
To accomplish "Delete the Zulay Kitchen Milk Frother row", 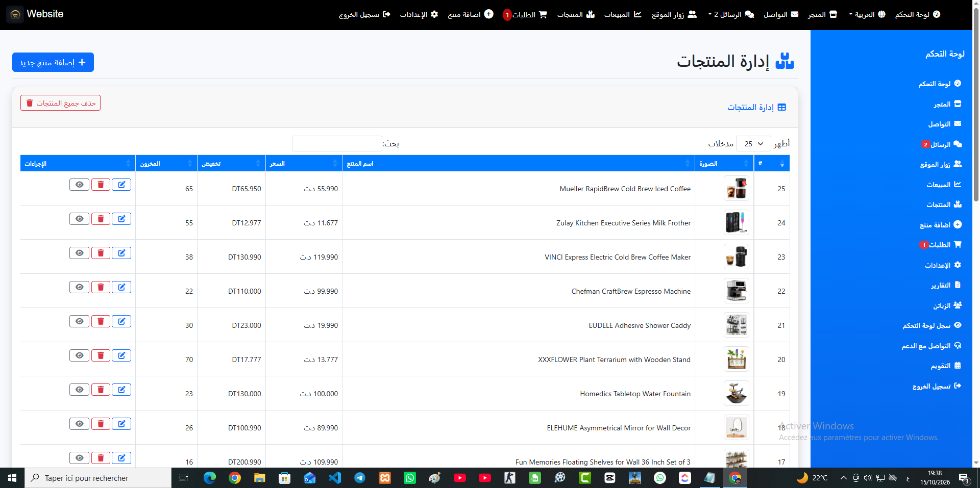I will tap(101, 219).
